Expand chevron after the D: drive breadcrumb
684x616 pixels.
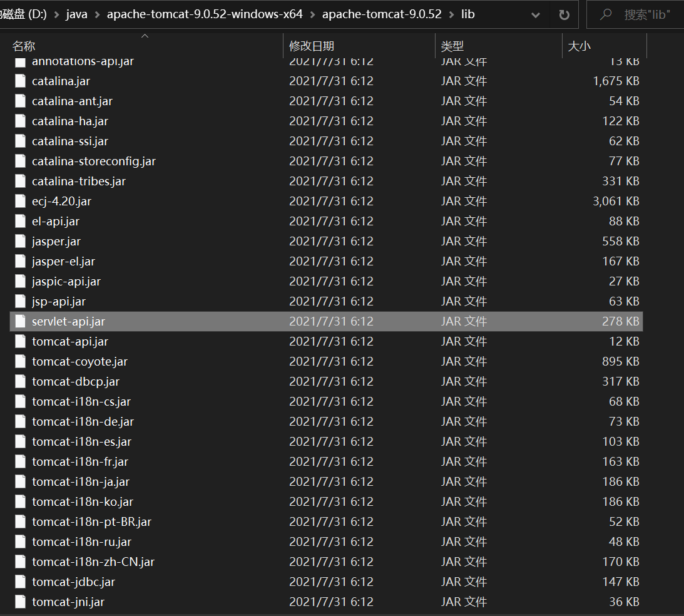[56, 15]
